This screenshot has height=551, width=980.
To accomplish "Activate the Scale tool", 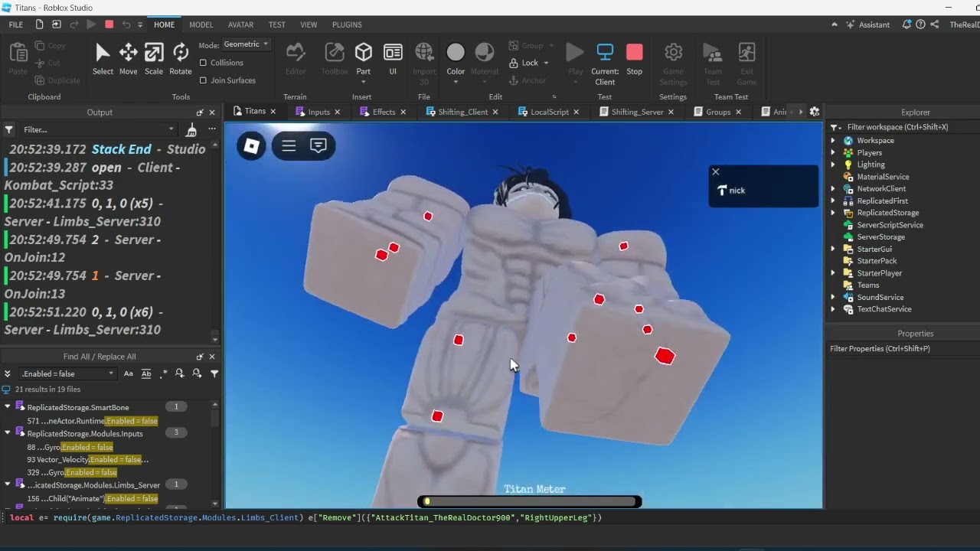I will (x=154, y=58).
